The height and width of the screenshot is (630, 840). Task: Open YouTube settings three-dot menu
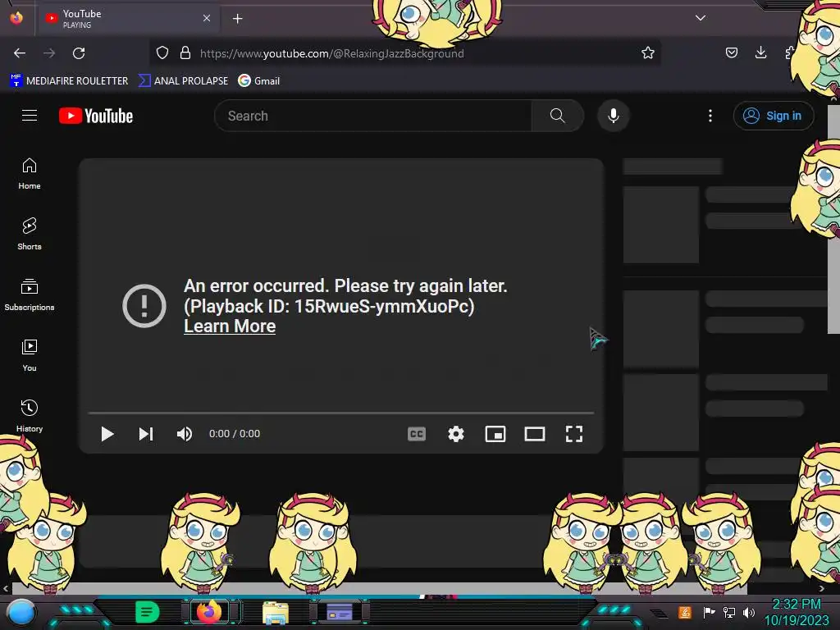point(710,116)
